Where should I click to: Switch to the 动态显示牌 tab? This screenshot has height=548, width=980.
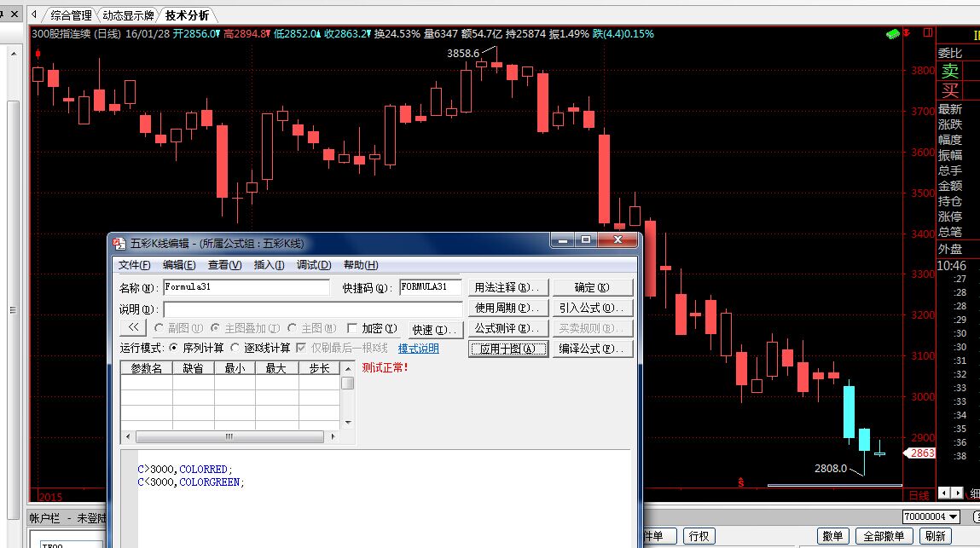(x=128, y=15)
